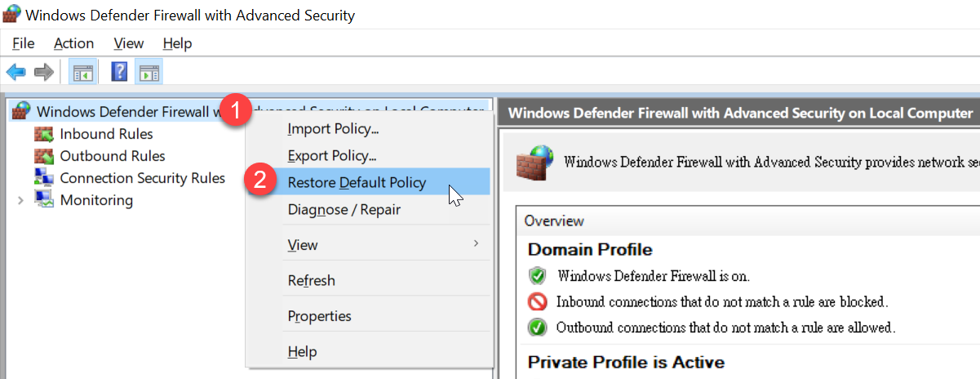
Task: Open the Action menu
Action: (73, 43)
